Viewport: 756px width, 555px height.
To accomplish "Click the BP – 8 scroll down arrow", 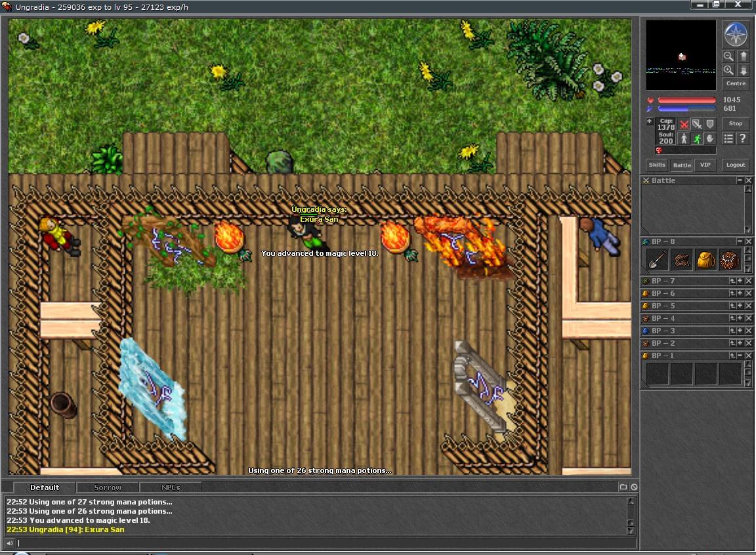I will pos(748,269).
